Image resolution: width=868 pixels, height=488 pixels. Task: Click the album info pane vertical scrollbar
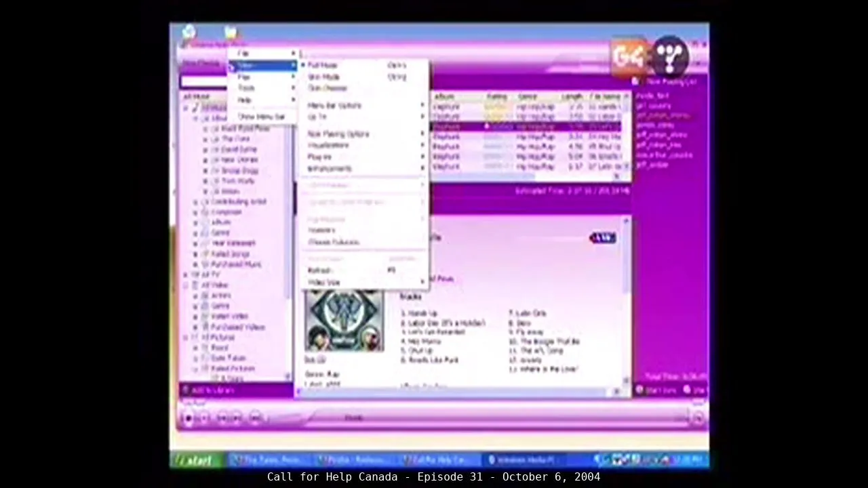[626, 303]
